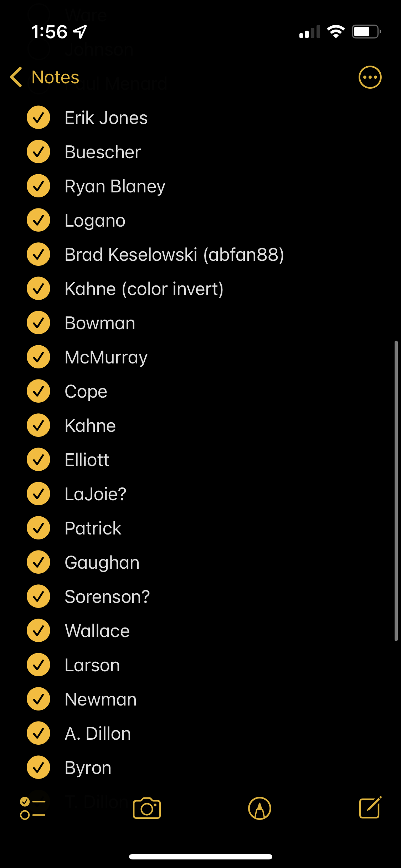This screenshot has height=868, width=401.
Task: Open the more options ellipsis menu
Action: click(x=370, y=77)
